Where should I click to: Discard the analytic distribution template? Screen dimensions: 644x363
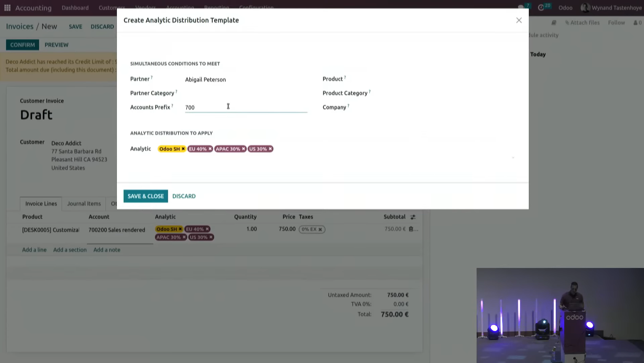click(x=184, y=196)
